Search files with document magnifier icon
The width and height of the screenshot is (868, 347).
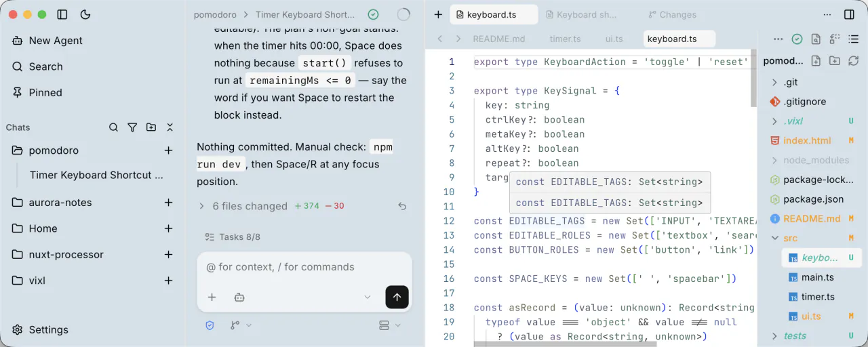pos(816,39)
